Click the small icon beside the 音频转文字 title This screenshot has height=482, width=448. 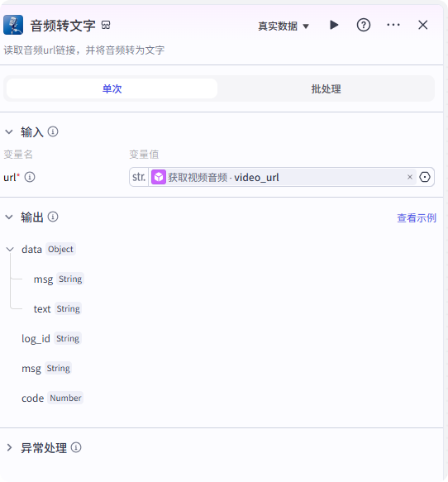pyautogui.click(x=106, y=25)
